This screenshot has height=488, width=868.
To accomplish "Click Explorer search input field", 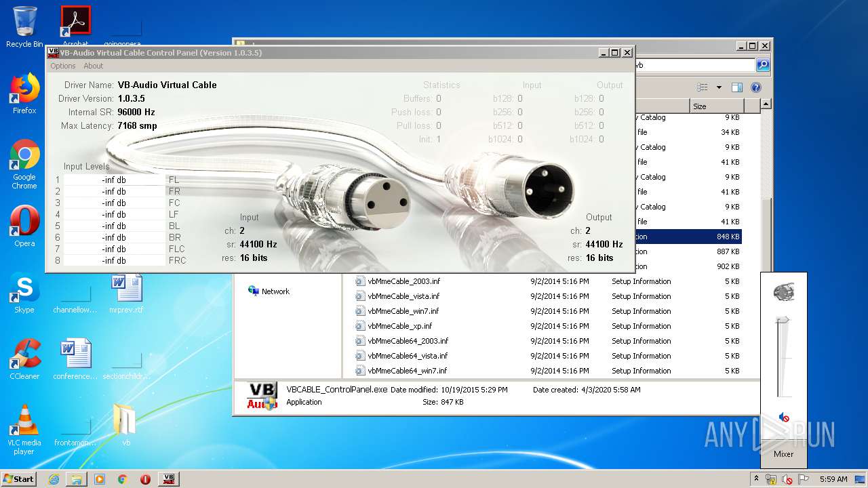I will coord(695,65).
